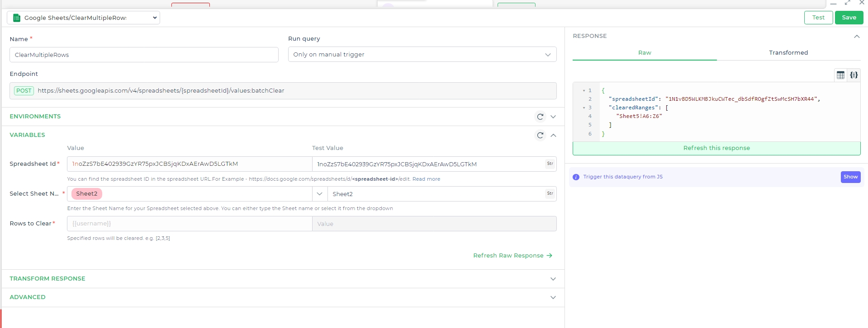Open the Select Sheet Name dropdown arrow
The height and width of the screenshot is (328, 868).
[320, 194]
